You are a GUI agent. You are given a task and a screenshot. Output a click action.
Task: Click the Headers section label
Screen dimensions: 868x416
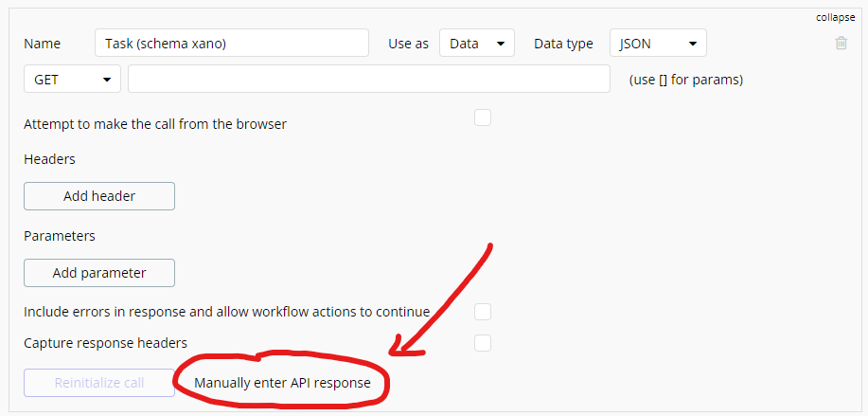(49, 159)
